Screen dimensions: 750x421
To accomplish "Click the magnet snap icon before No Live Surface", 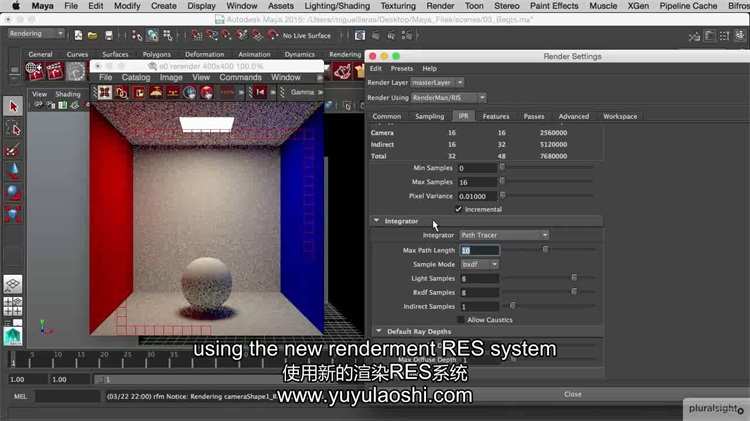I will coord(273,35).
